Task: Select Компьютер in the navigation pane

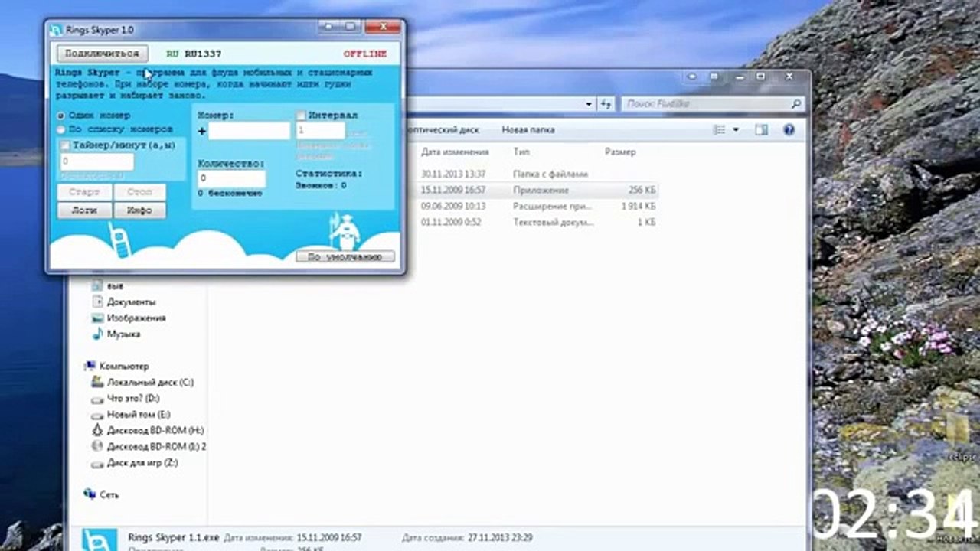Action: (x=124, y=367)
